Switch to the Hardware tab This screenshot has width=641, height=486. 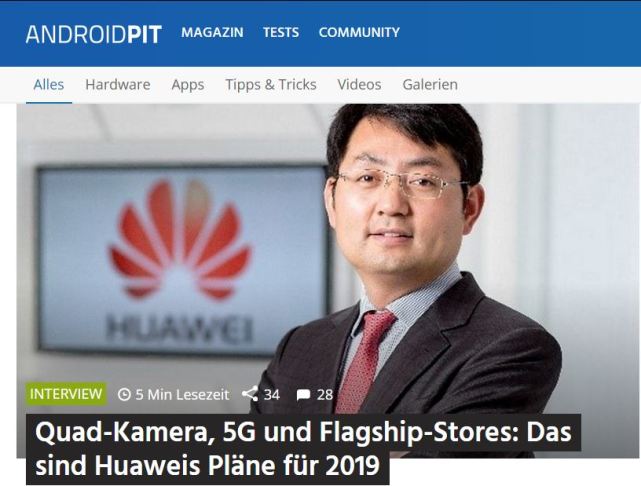click(118, 85)
